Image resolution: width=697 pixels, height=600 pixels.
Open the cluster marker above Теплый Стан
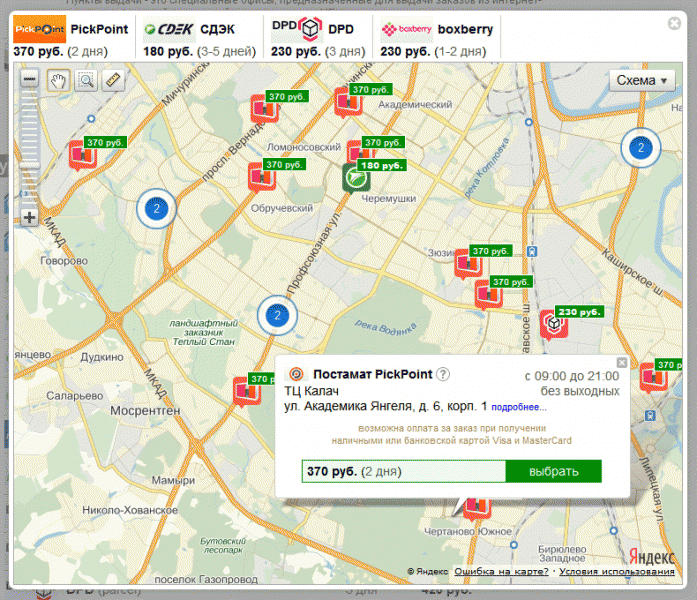tap(277, 316)
